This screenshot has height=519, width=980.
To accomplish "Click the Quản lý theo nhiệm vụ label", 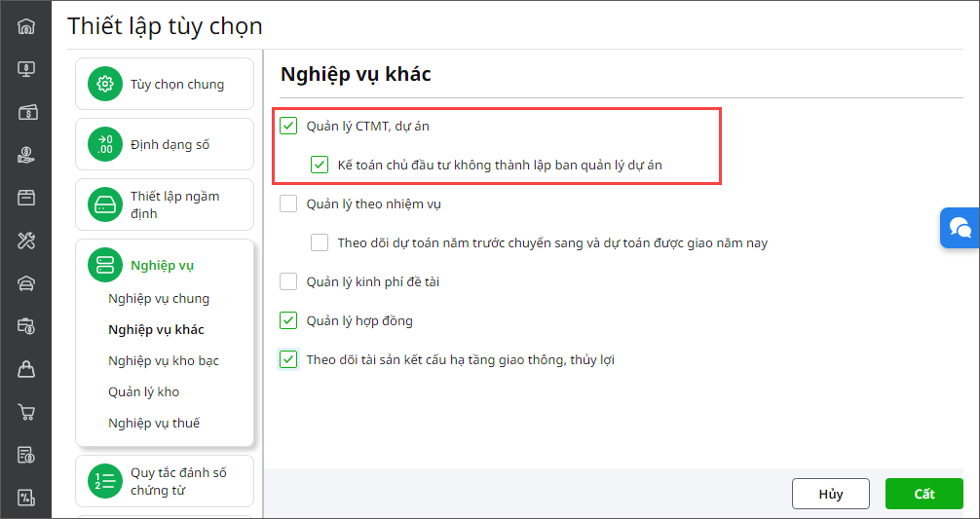I will [374, 204].
